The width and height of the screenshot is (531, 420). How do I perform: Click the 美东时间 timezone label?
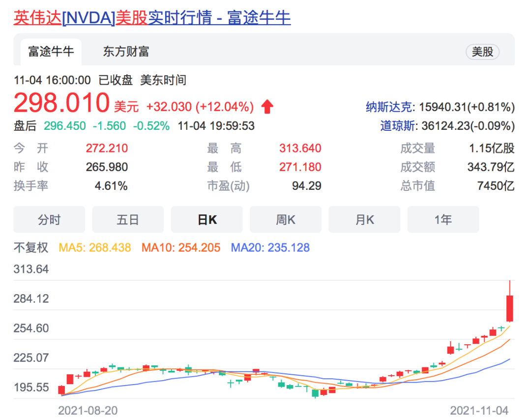163,80
